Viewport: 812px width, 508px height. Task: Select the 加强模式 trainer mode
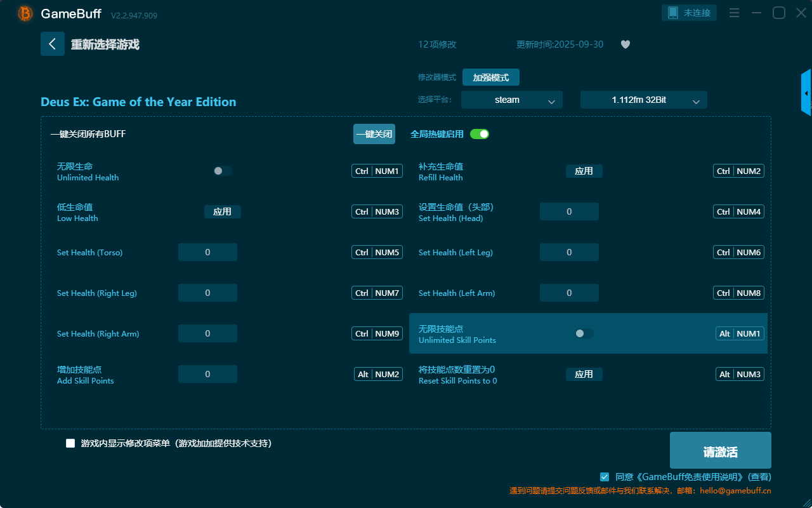tap(490, 77)
